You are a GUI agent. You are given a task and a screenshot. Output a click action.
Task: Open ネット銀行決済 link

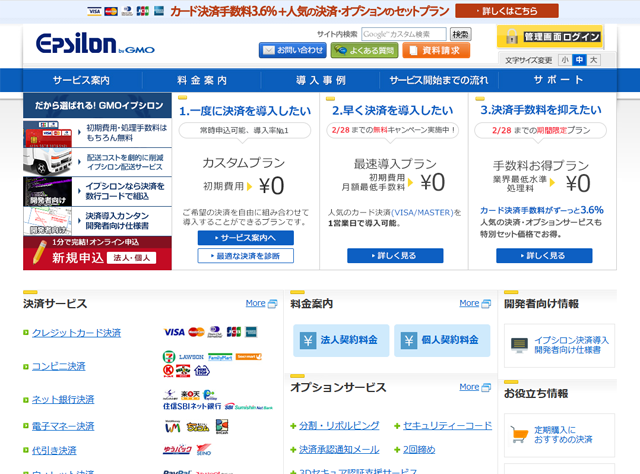point(63,399)
